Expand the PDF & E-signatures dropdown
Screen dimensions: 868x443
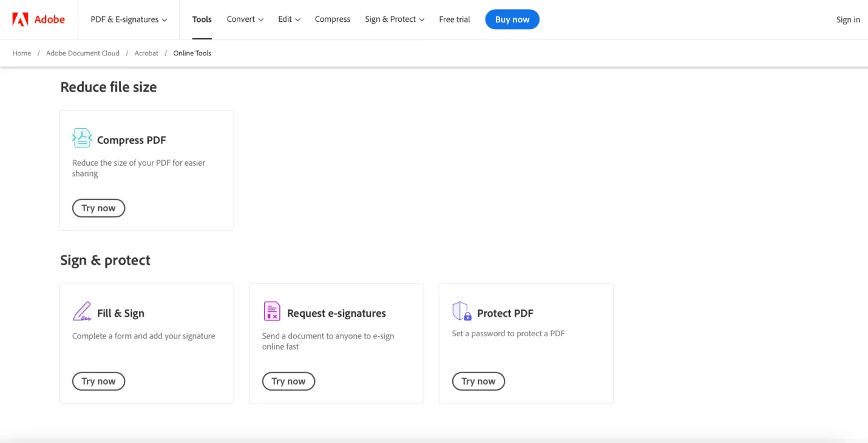pyautogui.click(x=129, y=19)
